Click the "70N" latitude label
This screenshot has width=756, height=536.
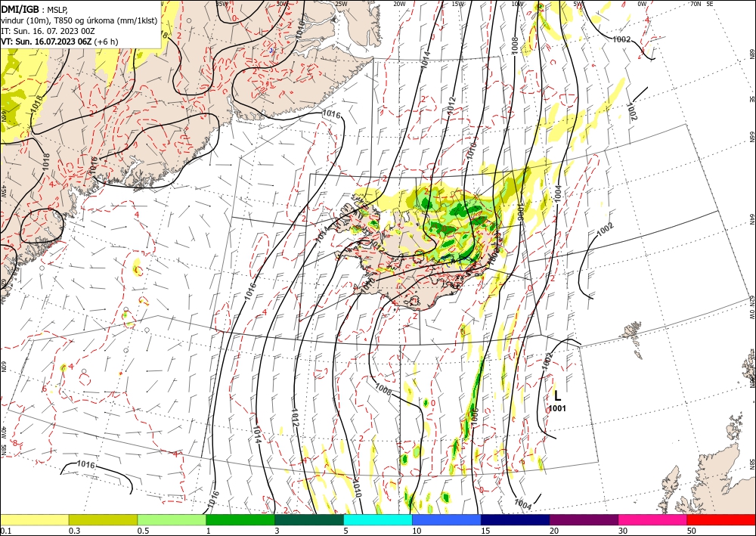click(696, 4)
